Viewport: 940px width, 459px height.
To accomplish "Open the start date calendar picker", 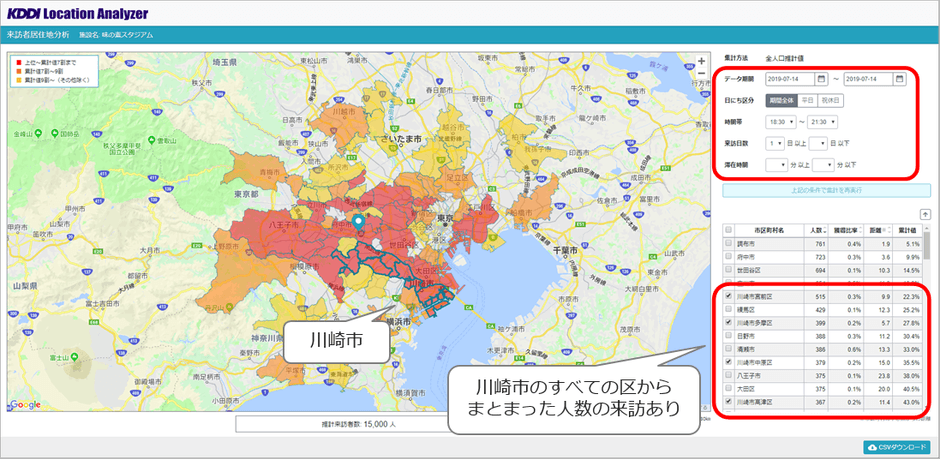I will coord(822,79).
